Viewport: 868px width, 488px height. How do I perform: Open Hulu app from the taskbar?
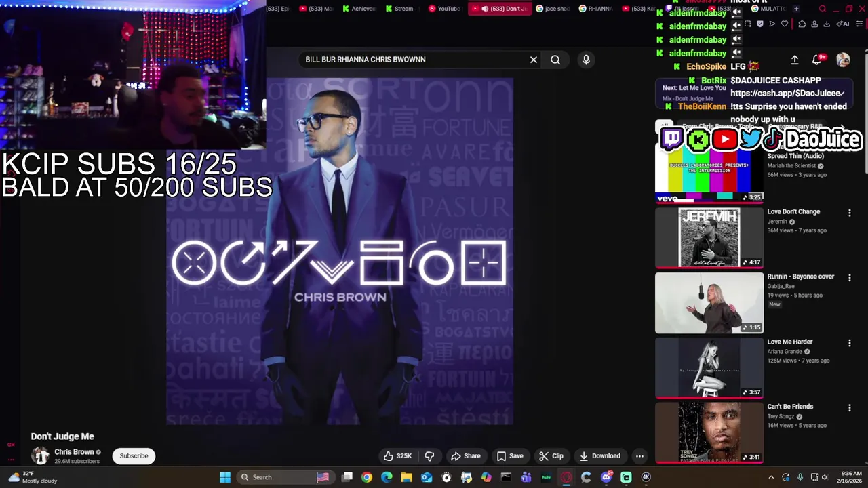[547, 477]
